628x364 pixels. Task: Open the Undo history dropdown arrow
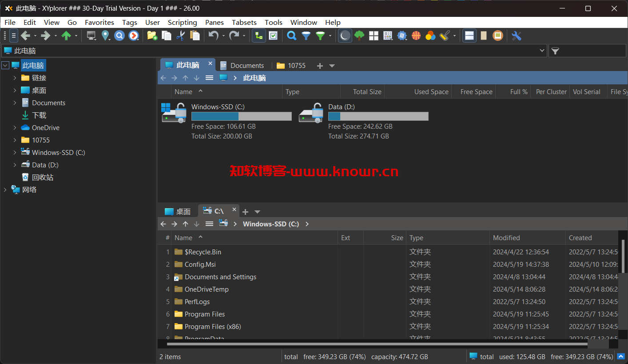pyautogui.click(x=223, y=36)
